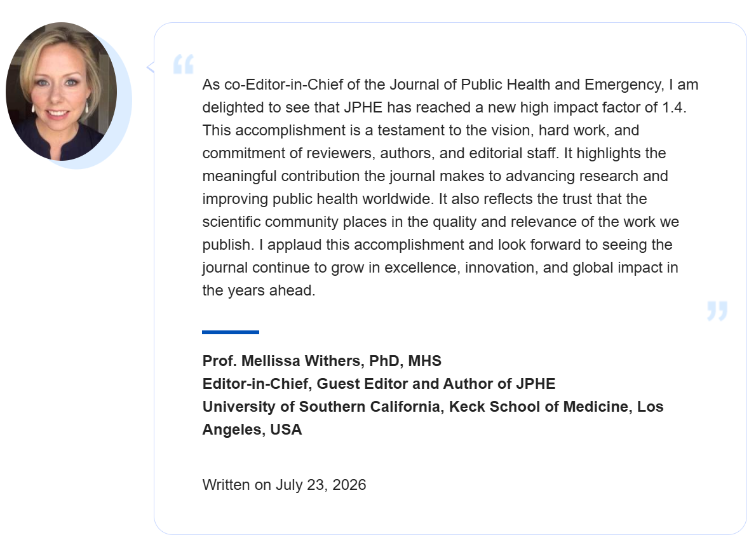Click the Angeles, USA text

[x=252, y=429]
